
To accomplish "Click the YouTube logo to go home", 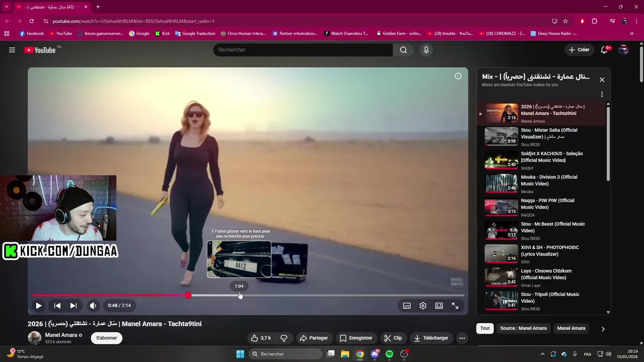I will [40, 50].
